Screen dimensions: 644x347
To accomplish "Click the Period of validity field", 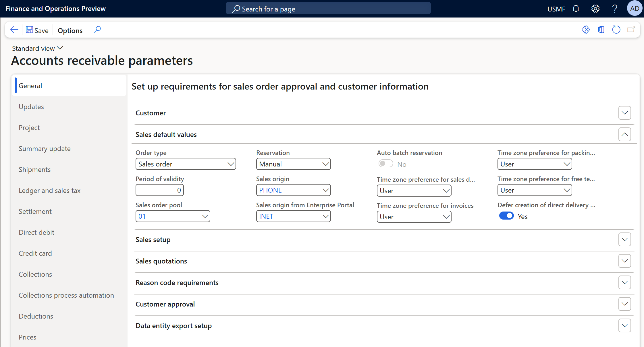I will click(160, 190).
